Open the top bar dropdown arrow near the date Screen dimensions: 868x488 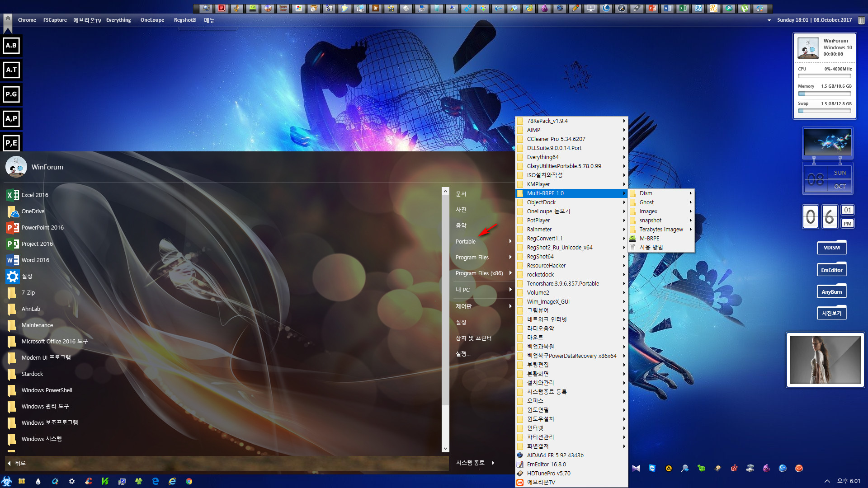pos(769,20)
